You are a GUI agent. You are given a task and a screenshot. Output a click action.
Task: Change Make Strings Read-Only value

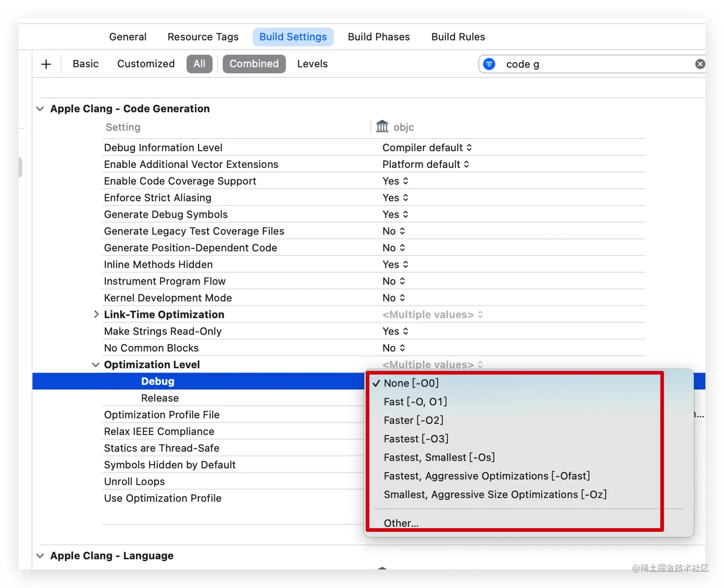tap(396, 332)
